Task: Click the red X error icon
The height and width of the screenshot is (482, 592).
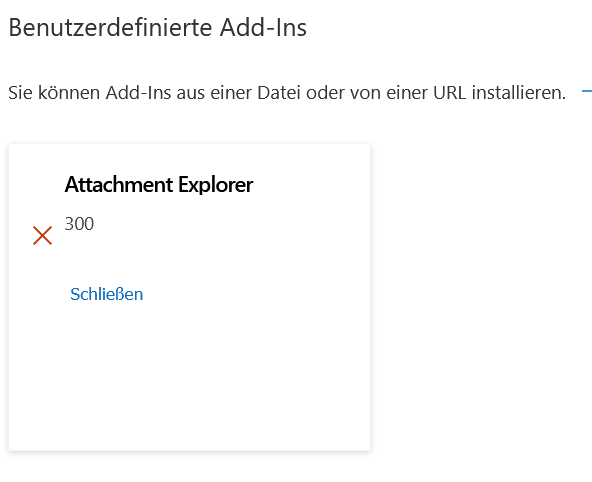Action: tap(42, 236)
